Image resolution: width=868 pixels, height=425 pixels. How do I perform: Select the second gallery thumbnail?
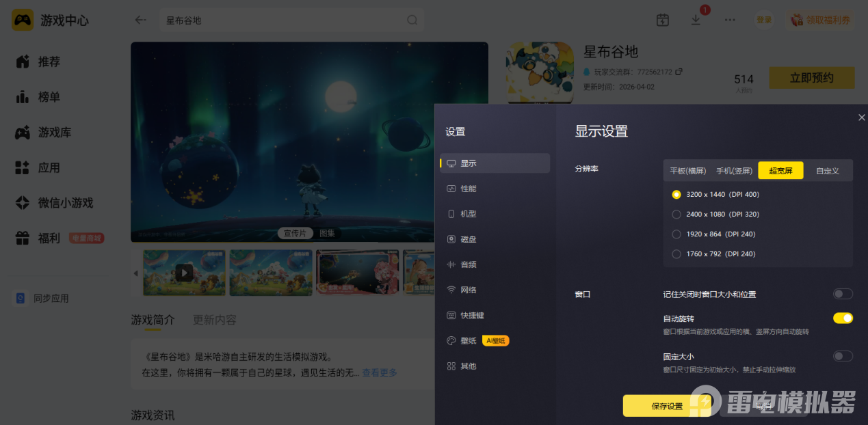point(270,273)
